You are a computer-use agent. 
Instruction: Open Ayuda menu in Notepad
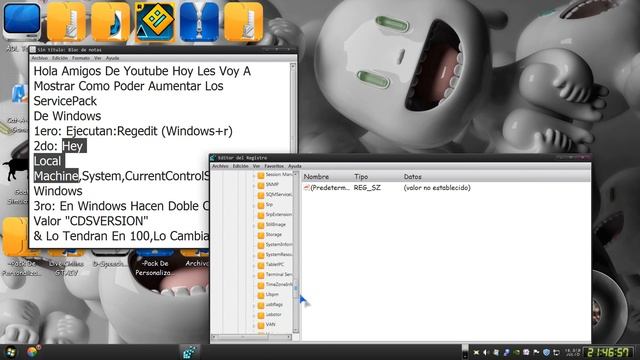coord(112,58)
